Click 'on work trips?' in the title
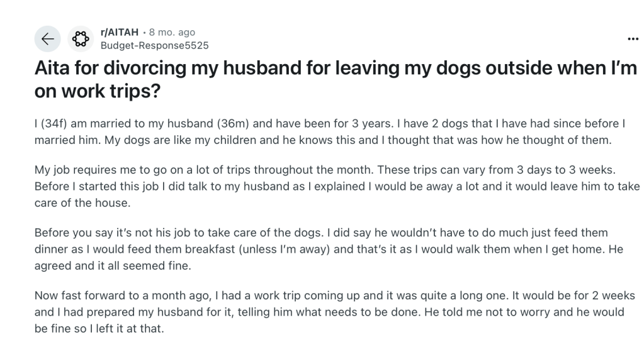This screenshot has width=644, height=349. 96,91
